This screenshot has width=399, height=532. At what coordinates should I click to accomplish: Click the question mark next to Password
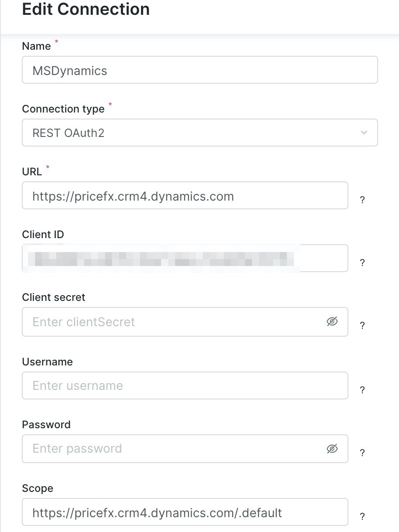(x=362, y=453)
